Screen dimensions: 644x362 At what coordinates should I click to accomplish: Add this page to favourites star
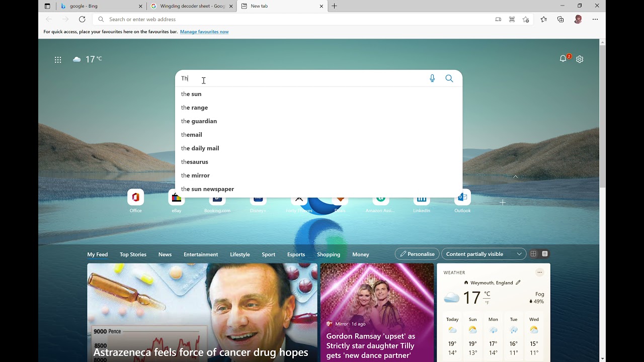pos(526,20)
